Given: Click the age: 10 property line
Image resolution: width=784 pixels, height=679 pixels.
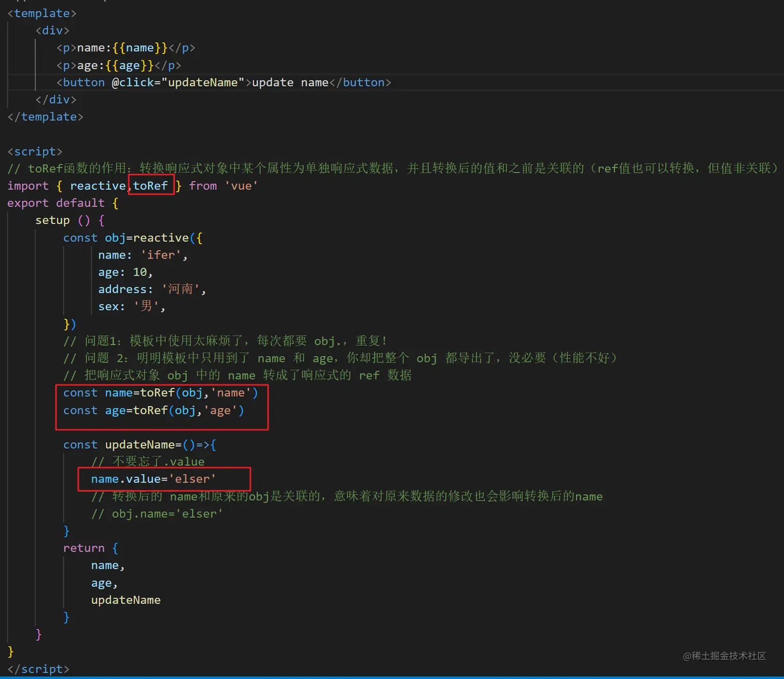Looking at the screenshot, I should (125, 272).
